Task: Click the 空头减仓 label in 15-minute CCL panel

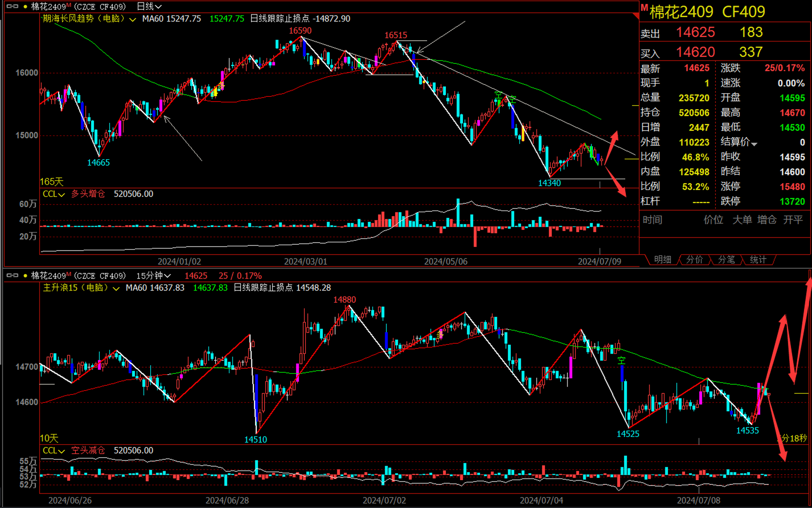Action: coord(88,450)
